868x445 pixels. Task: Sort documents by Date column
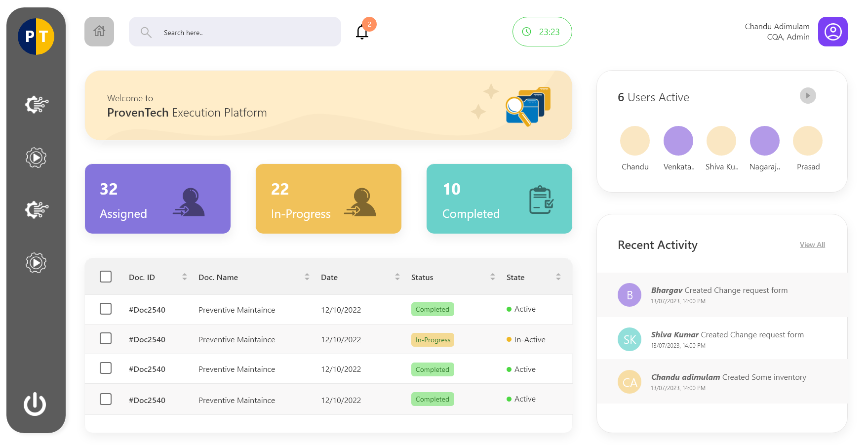(x=397, y=277)
